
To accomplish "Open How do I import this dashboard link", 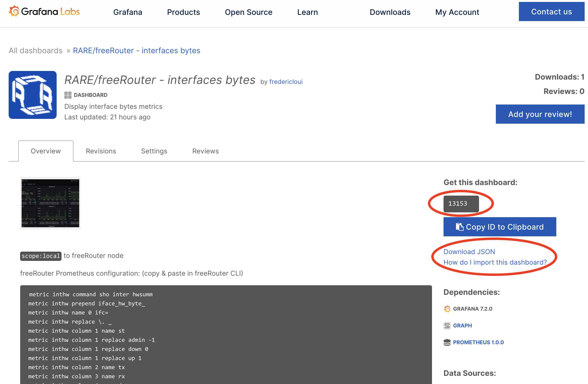I will coord(495,262).
